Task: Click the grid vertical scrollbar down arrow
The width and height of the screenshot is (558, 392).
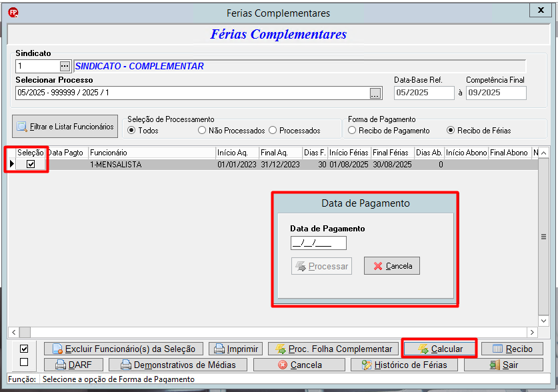Action: [x=543, y=321]
